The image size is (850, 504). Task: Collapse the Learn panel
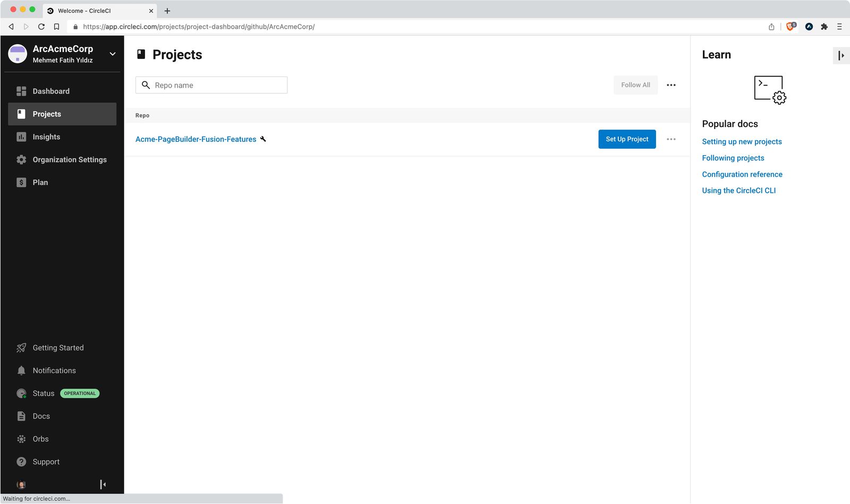pyautogui.click(x=841, y=55)
